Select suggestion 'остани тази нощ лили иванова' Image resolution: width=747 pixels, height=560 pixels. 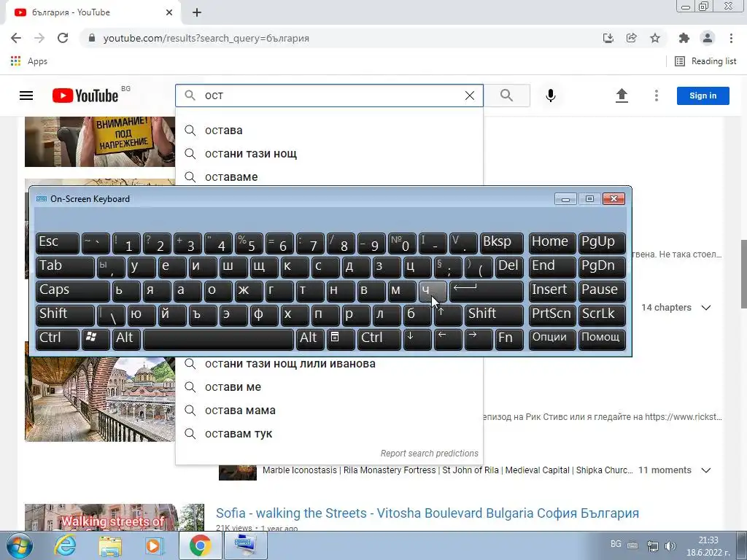329,363
